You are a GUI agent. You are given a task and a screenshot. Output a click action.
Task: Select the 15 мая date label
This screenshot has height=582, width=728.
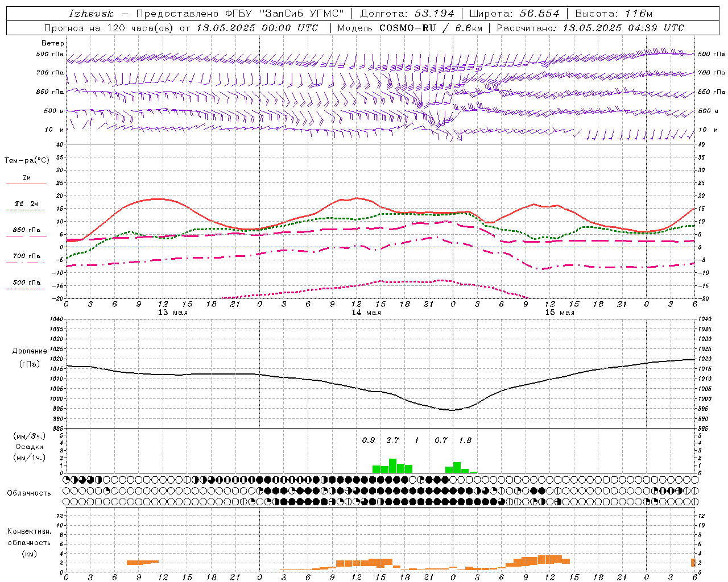[560, 313]
